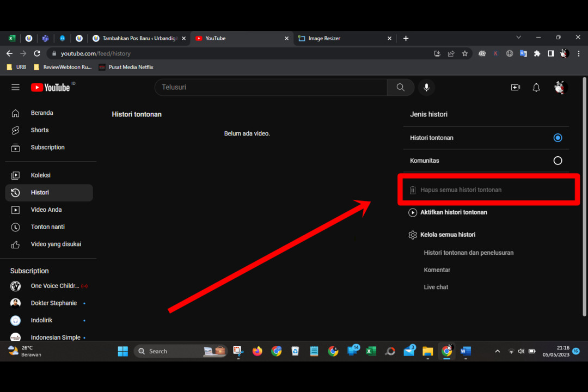Select the Komunitas radio button

[x=558, y=161]
